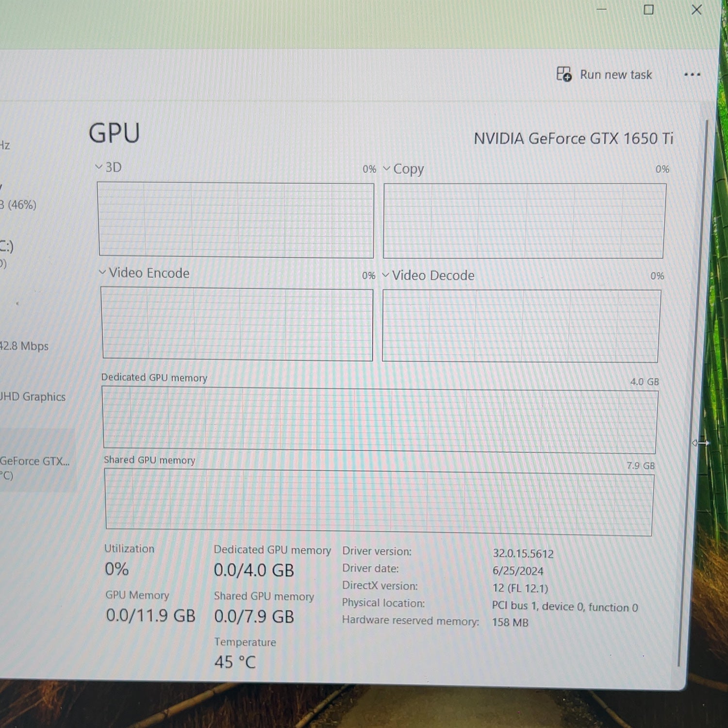This screenshot has width=728, height=728.
Task: Select the sidebar memory entry showing 46%
Action: [x=18, y=204]
